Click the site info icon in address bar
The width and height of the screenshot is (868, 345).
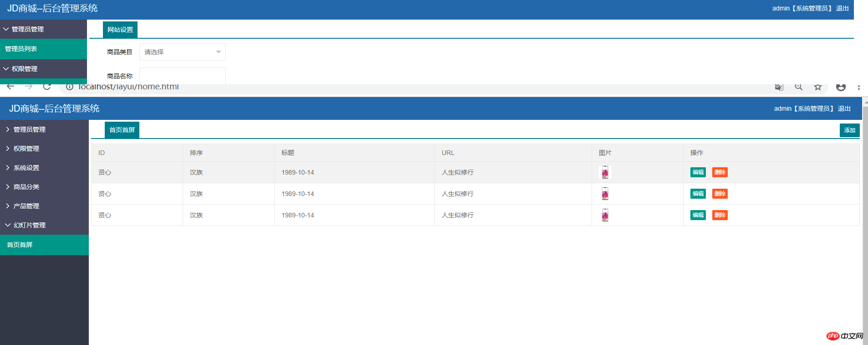(70, 87)
